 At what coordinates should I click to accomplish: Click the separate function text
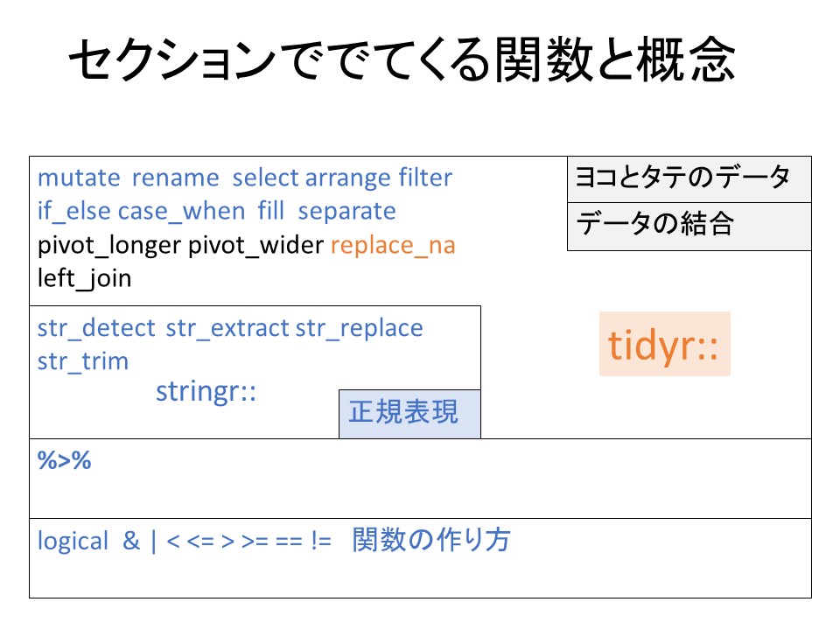[x=346, y=212]
